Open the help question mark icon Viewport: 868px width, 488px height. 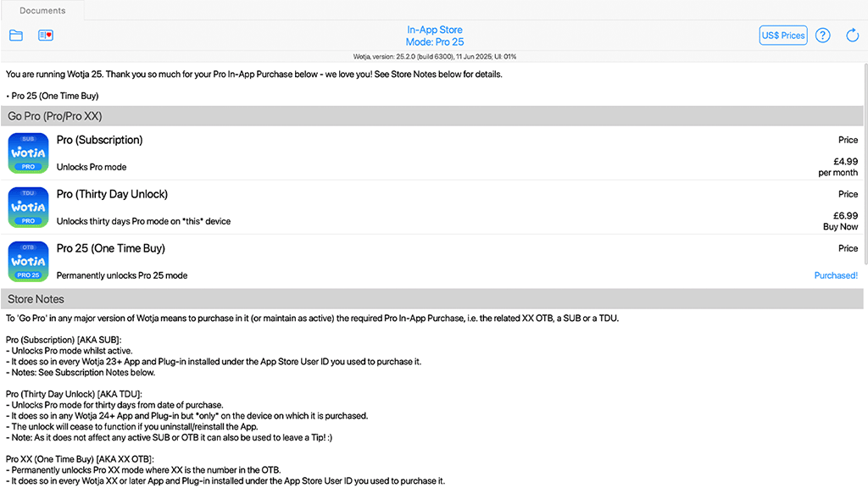(x=822, y=35)
